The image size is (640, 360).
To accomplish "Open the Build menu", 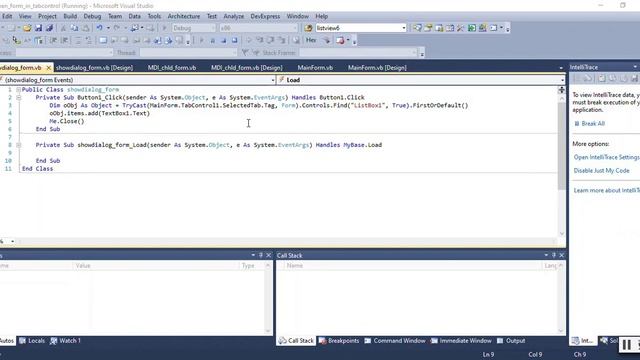I will [x=70, y=16].
